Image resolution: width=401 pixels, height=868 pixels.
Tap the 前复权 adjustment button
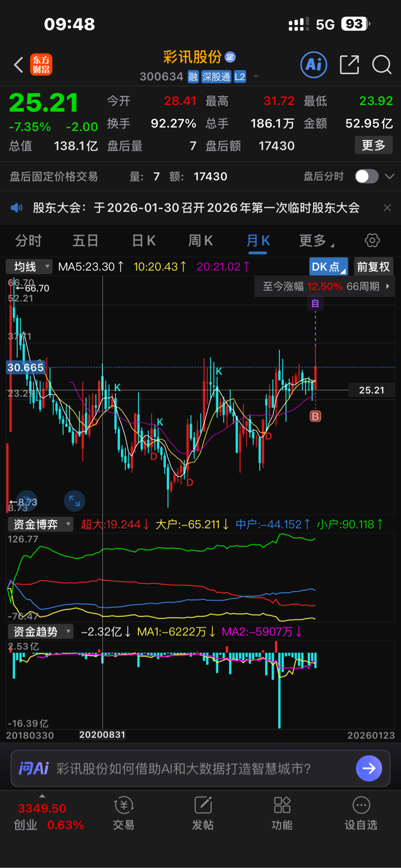pos(373,267)
